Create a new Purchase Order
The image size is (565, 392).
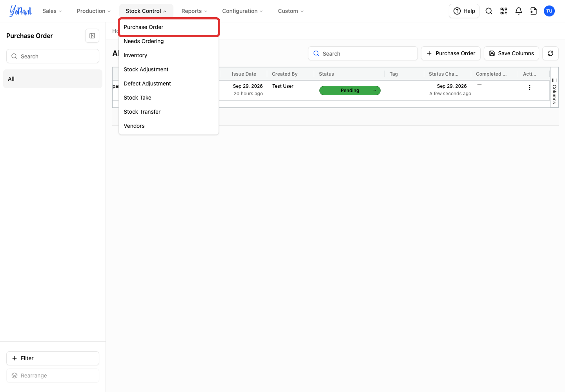tap(451, 53)
